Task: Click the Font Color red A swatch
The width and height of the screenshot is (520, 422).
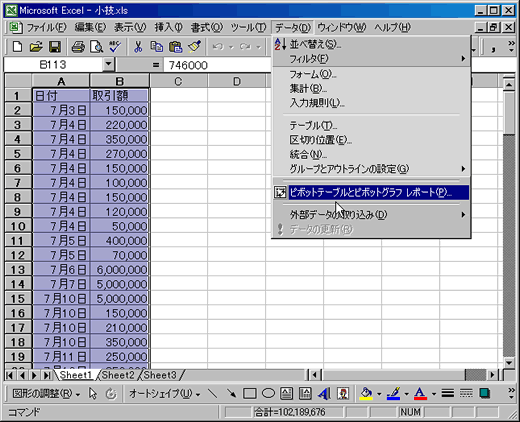Action: (x=421, y=394)
